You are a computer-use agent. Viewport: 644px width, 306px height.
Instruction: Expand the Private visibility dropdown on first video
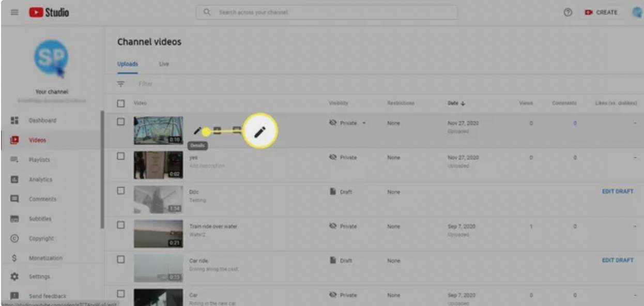[x=364, y=123]
